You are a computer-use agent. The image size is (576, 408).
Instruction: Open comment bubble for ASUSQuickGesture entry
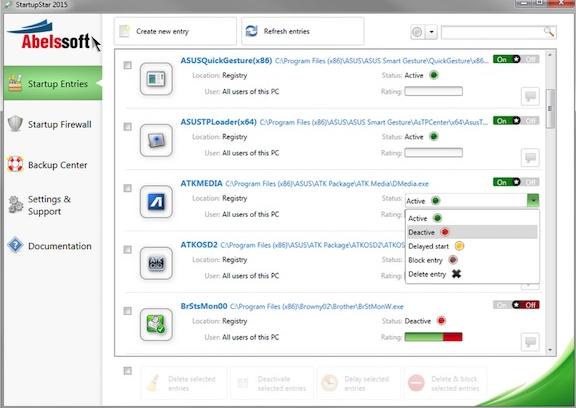point(530,96)
